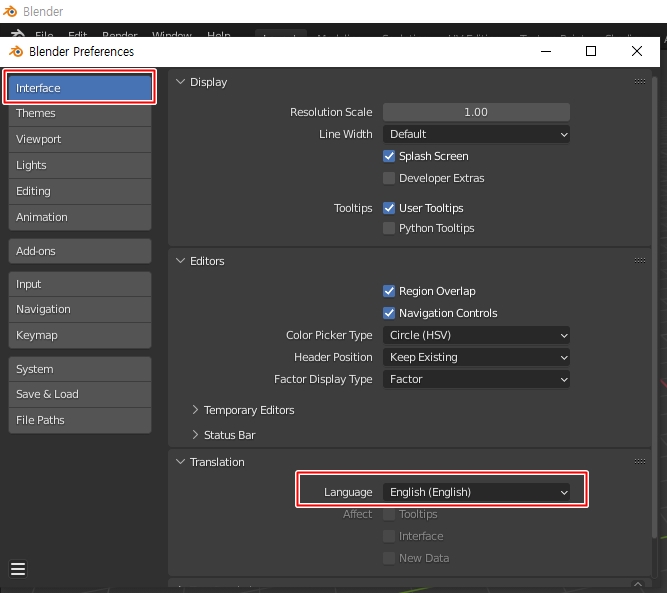The image size is (667, 593).
Task: Select the Interface preferences tab
Action: click(80, 88)
